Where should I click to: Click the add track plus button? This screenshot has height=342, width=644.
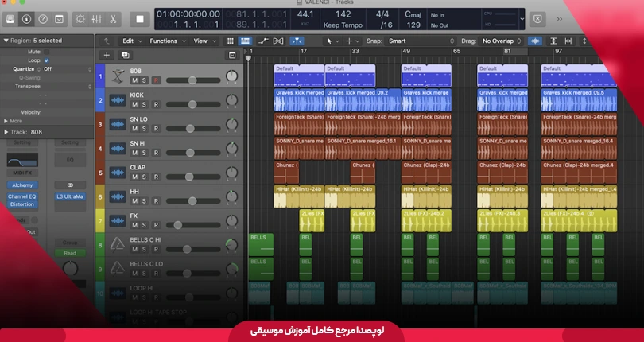click(107, 55)
